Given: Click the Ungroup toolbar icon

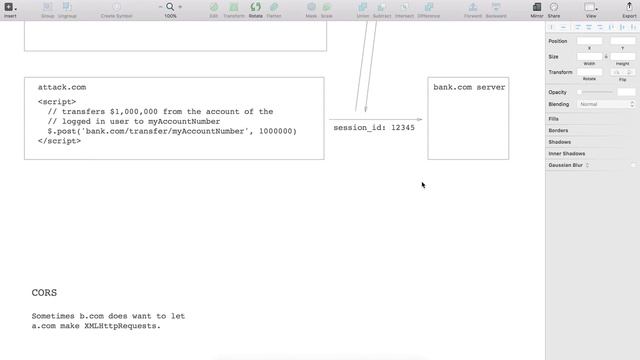Looking at the screenshot, I should pyautogui.click(x=67, y=7).
